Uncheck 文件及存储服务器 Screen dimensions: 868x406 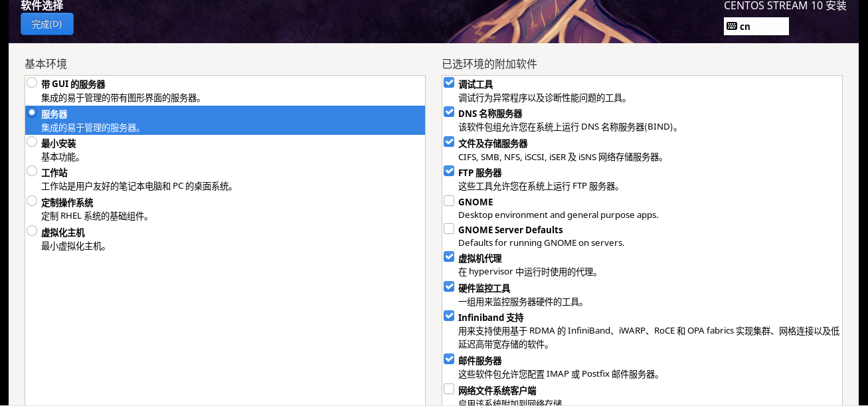pyautogui.click(x=448, y=141)
